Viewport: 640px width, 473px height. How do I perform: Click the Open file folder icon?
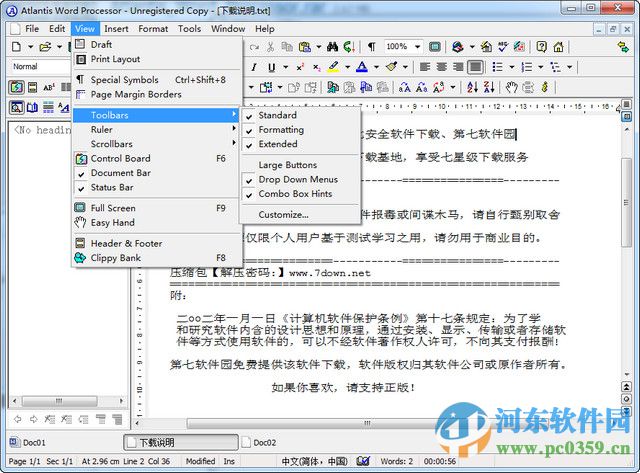coord(45,47)
